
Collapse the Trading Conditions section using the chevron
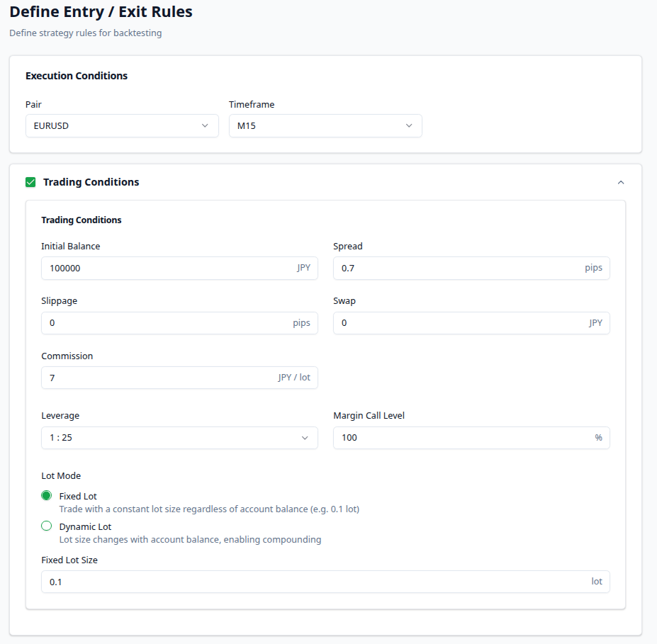[x=621, y=182]
